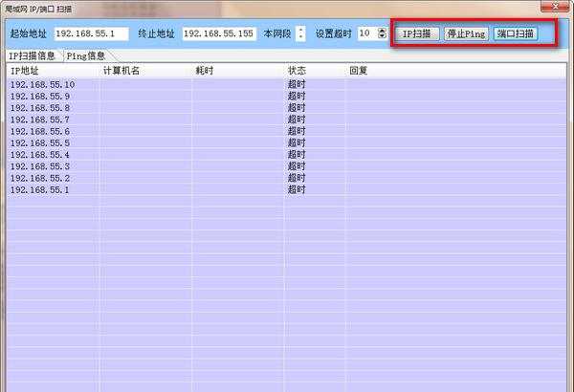Viewport: 574px width, 392px height.
Task: Click the 设置超时 value field
Action: click(x=367, y=33)
